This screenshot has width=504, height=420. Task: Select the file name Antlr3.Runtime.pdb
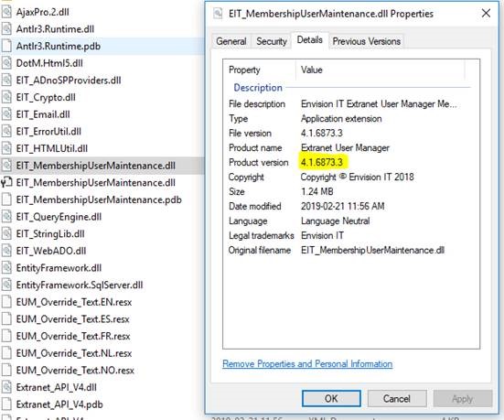[59, 46]
